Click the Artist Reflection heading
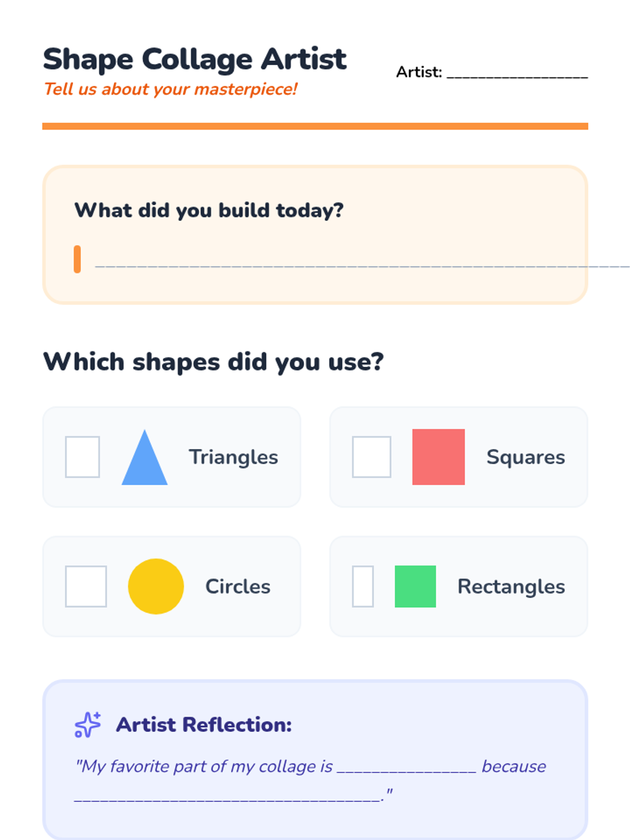This screenshot has height=840, width=630. 204,724
